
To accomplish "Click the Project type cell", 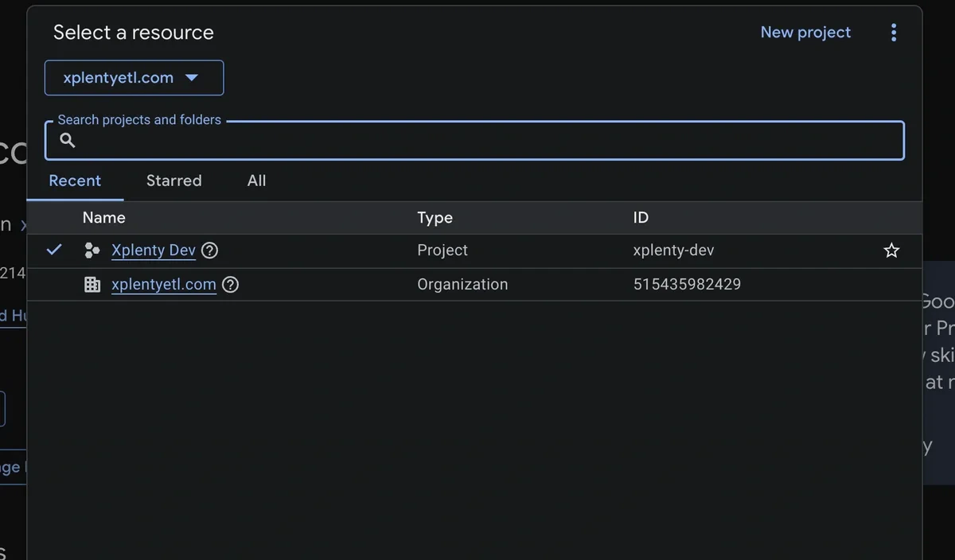I will coord(442,251).
